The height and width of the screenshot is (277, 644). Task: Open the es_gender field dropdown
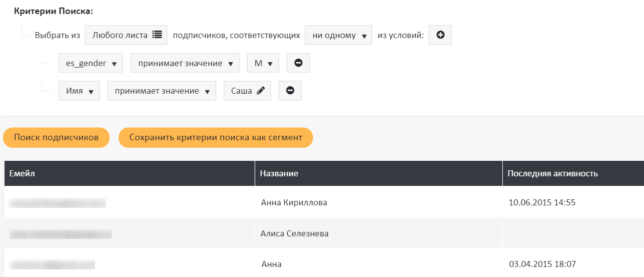pos(91,63)
